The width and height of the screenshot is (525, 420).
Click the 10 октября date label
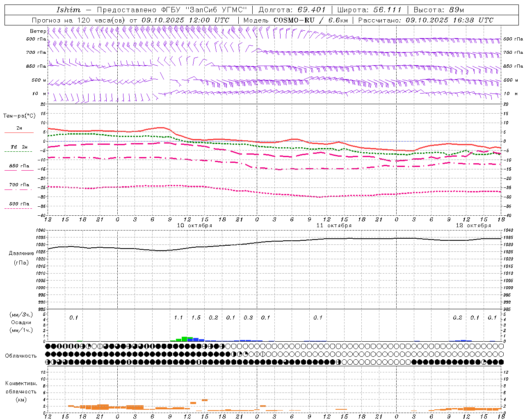point(194,226)
